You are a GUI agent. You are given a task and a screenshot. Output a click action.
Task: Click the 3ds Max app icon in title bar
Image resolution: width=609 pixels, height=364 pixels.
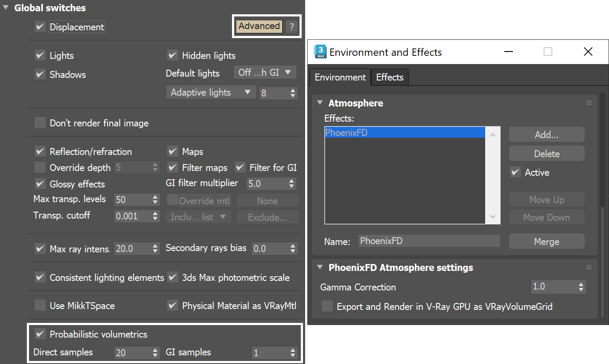tap(320, 52)
